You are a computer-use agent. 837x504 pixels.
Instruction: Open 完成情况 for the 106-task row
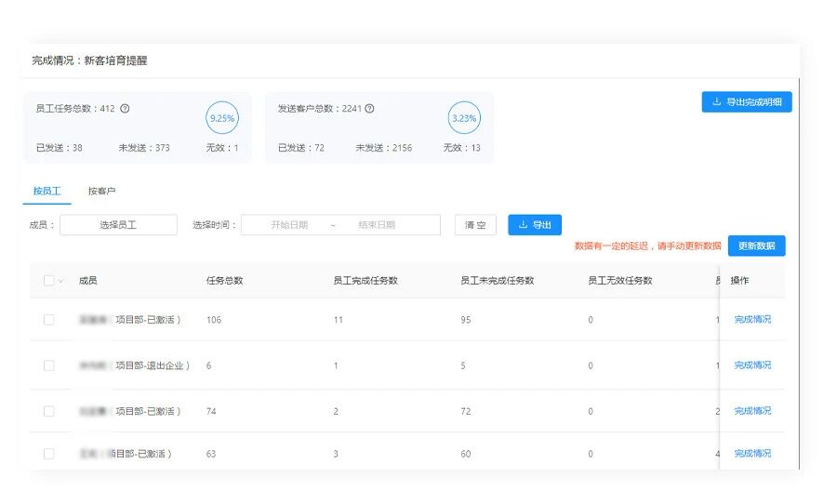click(x=752, y=319)
